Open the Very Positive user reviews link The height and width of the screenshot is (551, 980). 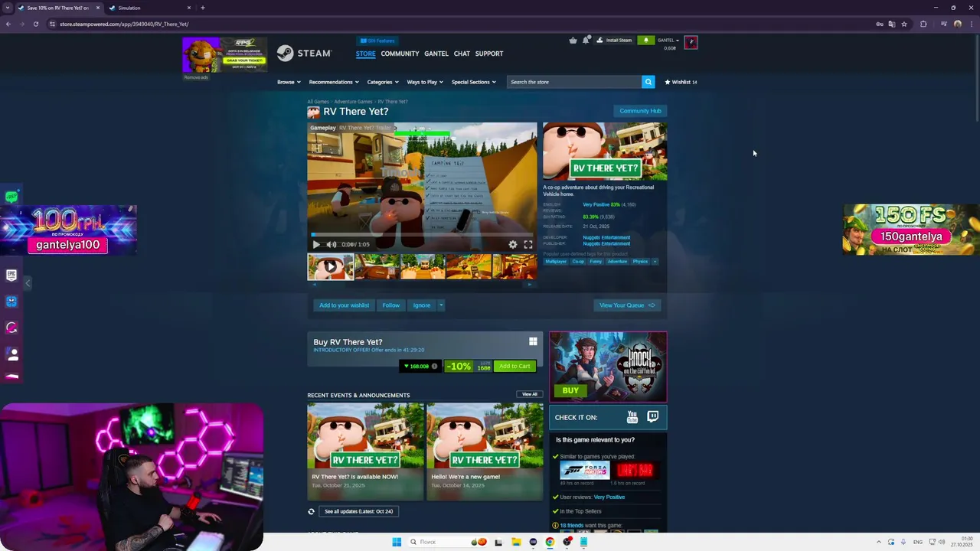click(609, 497)
